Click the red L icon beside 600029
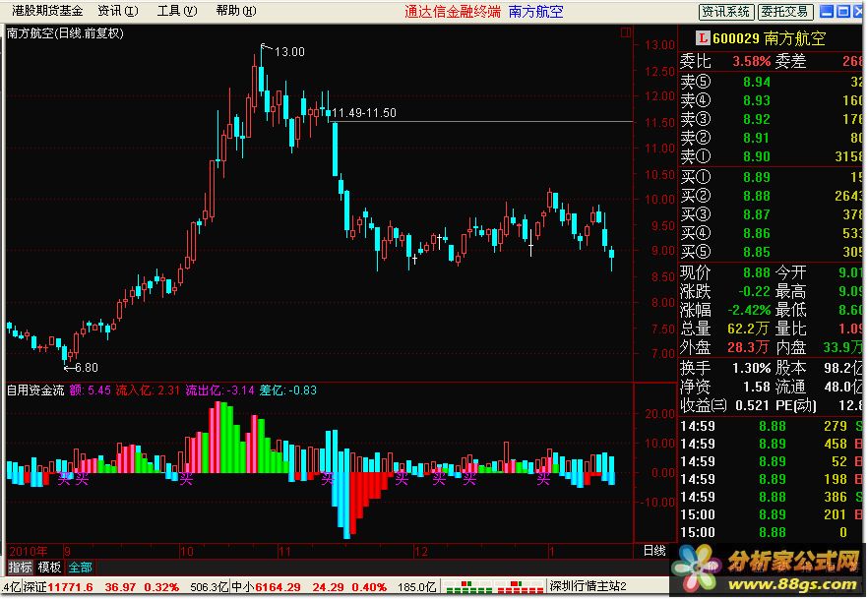The height and width of the screenshot is (599, 868). pos(703,38)
